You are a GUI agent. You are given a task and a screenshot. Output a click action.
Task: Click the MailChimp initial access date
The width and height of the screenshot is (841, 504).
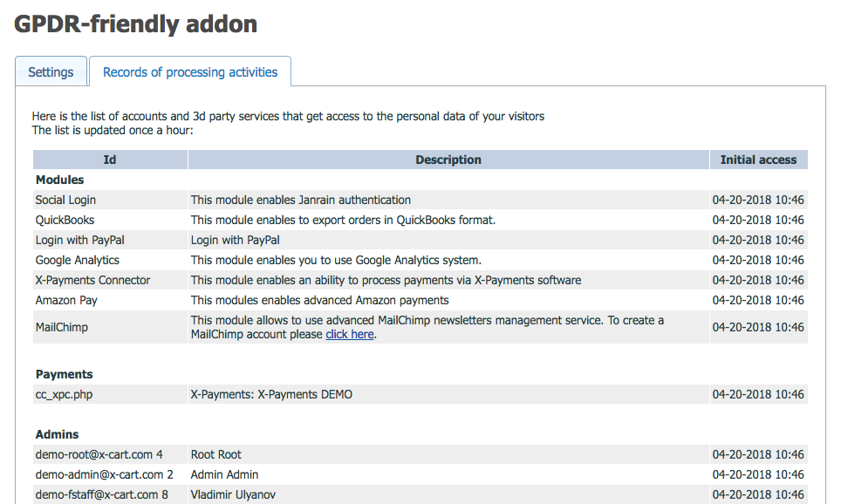click(758, 327)
